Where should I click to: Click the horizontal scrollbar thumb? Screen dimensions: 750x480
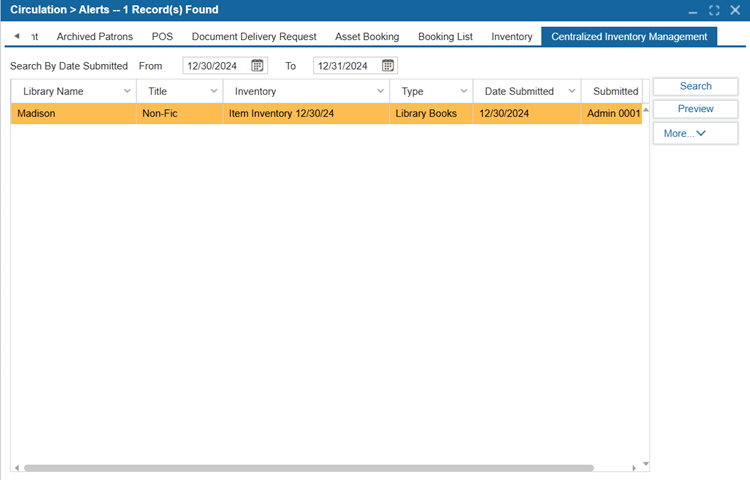pos(309,468)
